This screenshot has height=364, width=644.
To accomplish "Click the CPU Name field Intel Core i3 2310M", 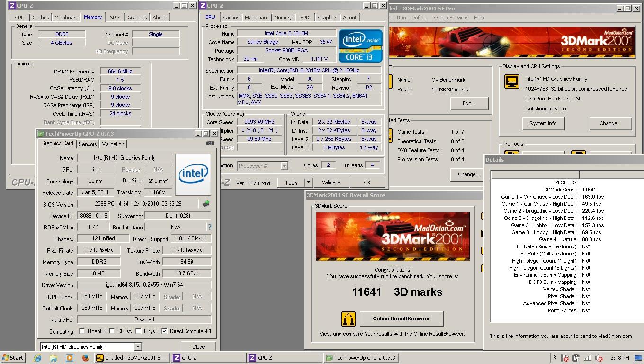I will click(x=286, y=33).
